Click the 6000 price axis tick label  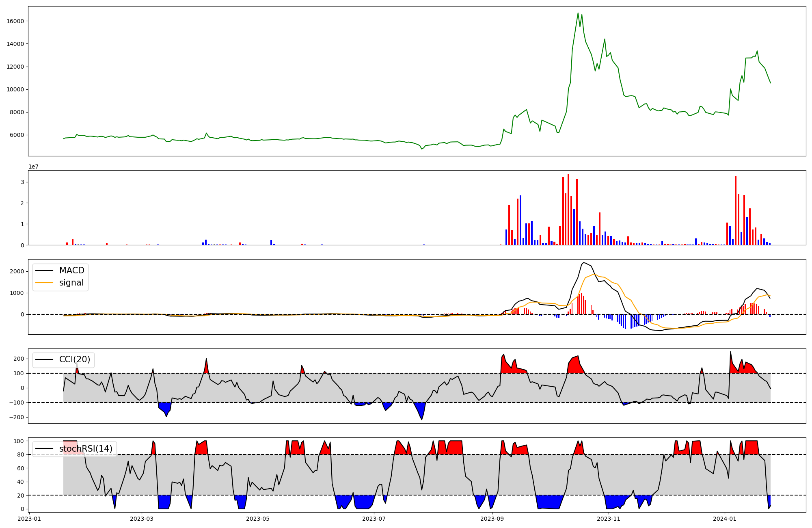[x=17, y=135]
